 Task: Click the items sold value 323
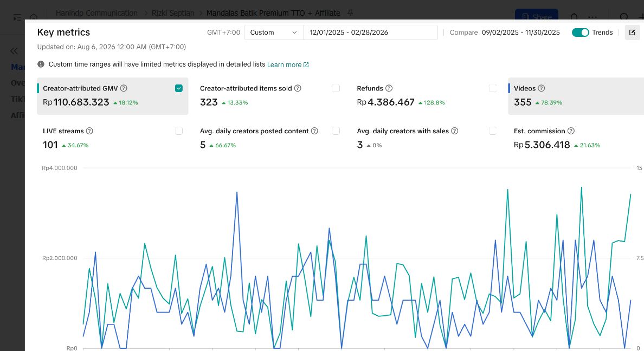(209, 102)
